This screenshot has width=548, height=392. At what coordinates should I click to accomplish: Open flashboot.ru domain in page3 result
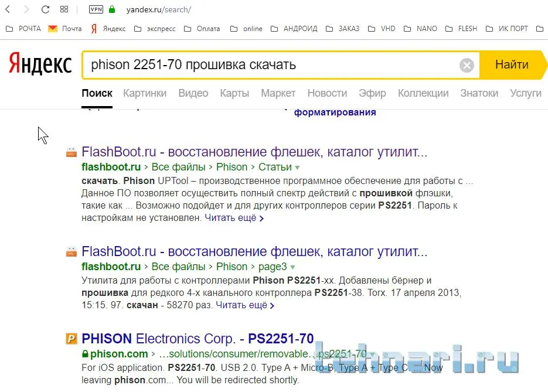[x=111, y=267]
